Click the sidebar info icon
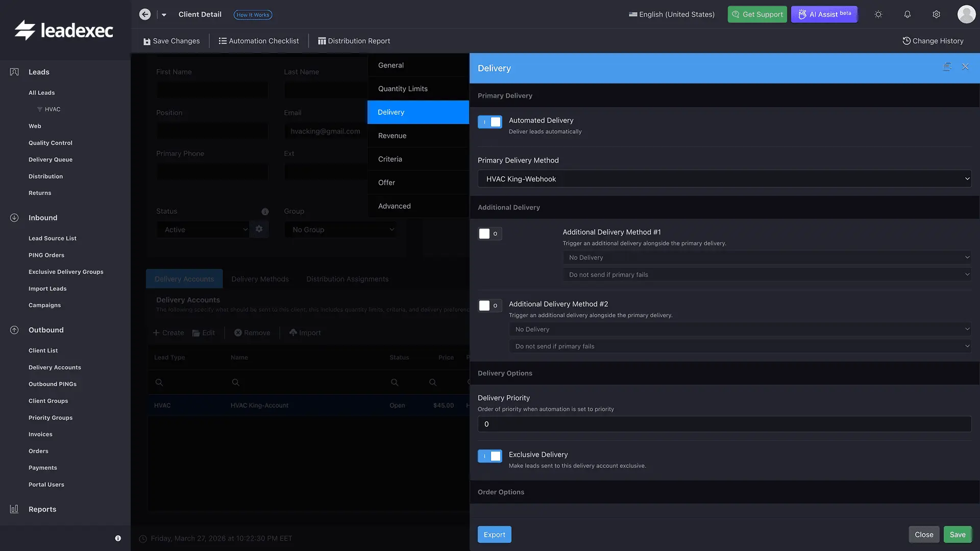 [x=118, y=538]
